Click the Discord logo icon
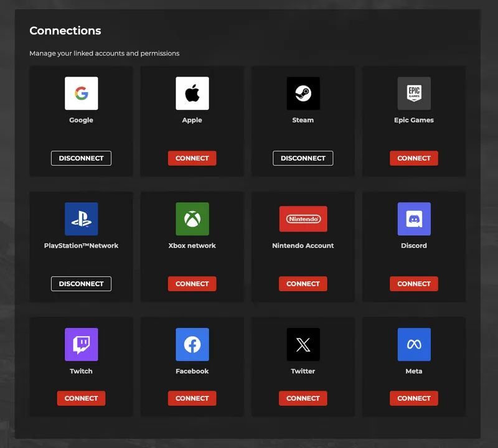The height and width of the screenshot is (448, 498). pyautogui.click(x=414, y=219)
